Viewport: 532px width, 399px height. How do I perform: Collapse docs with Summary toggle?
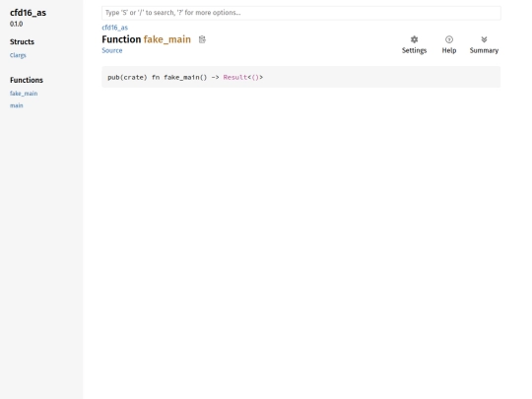pos(484,44)
